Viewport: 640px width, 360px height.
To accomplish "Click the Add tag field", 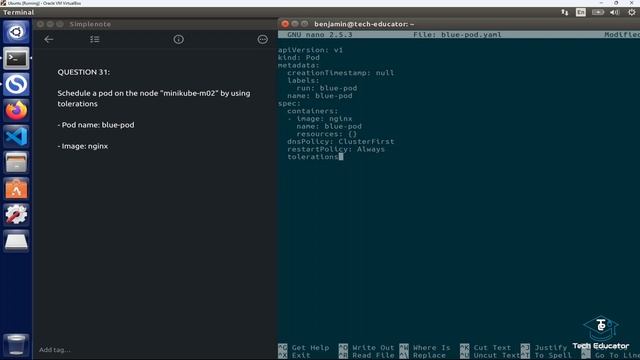I will pos(55,350).
